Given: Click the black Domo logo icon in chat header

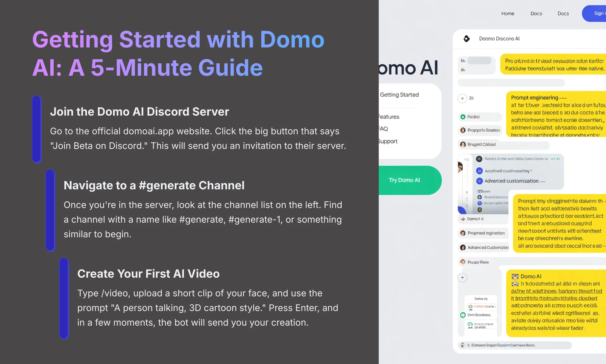Looking at the screenshot, I should [x=466, y=39].
